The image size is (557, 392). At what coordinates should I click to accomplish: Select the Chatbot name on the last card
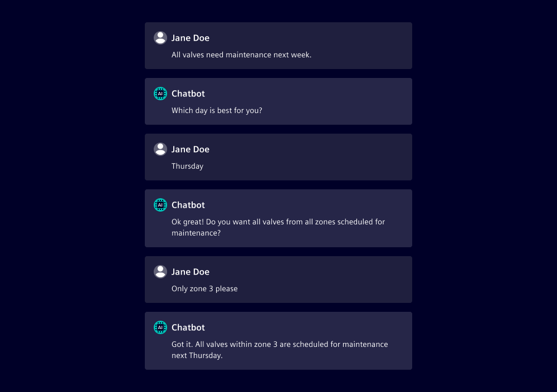point(188,327)
